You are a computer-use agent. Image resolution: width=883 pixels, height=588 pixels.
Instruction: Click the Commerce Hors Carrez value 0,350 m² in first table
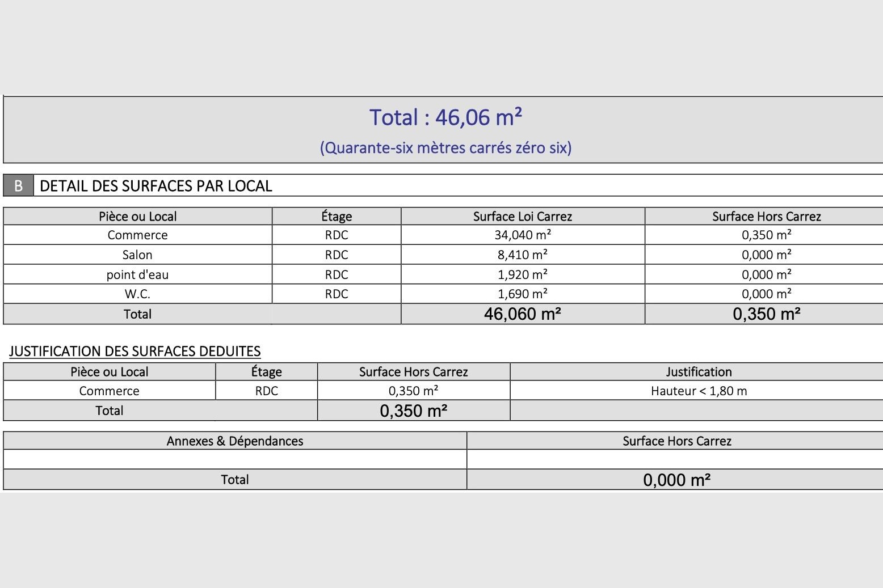[x=767, y=235]
